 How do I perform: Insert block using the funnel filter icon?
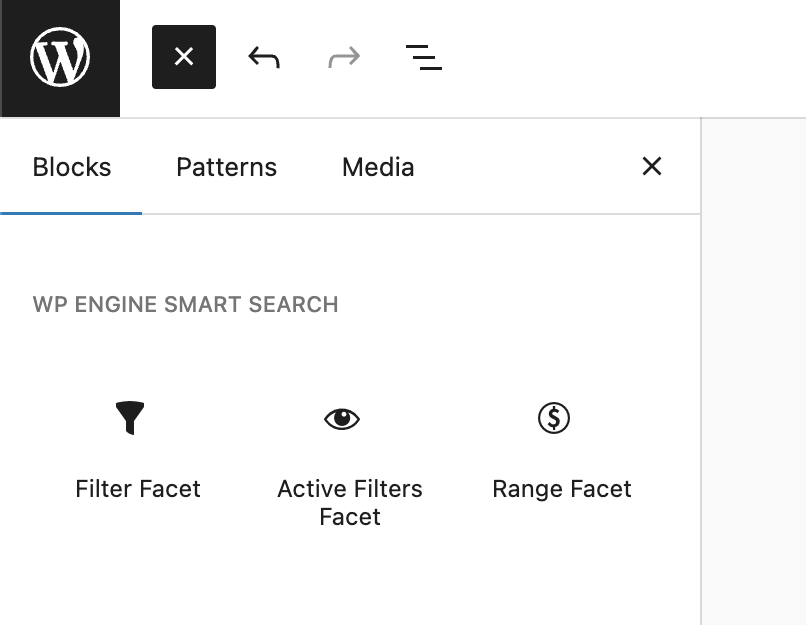click(x=130, y=418)
